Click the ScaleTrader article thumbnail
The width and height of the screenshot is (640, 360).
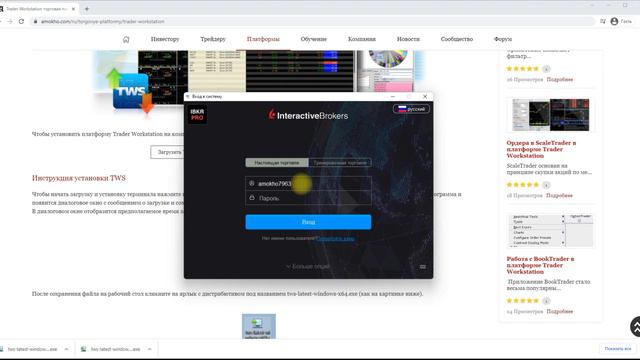(551, 115)
